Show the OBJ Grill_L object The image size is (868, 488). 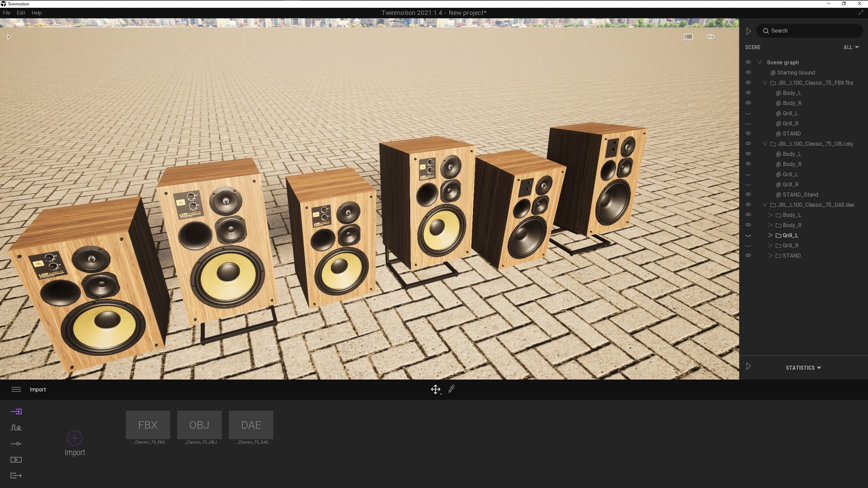pos(748,175)
